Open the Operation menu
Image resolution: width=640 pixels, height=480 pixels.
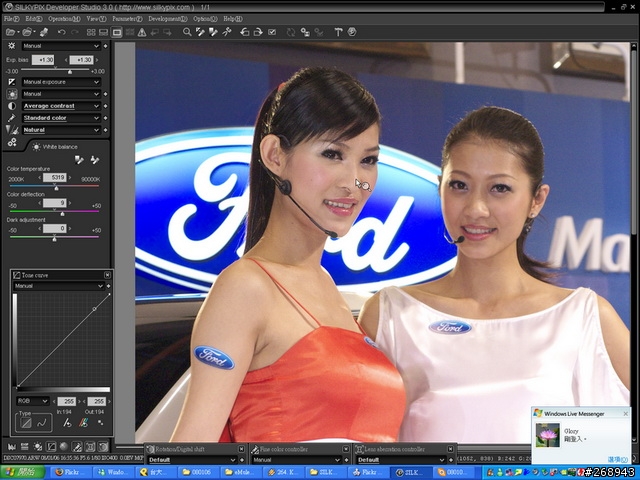pos(64,19)
